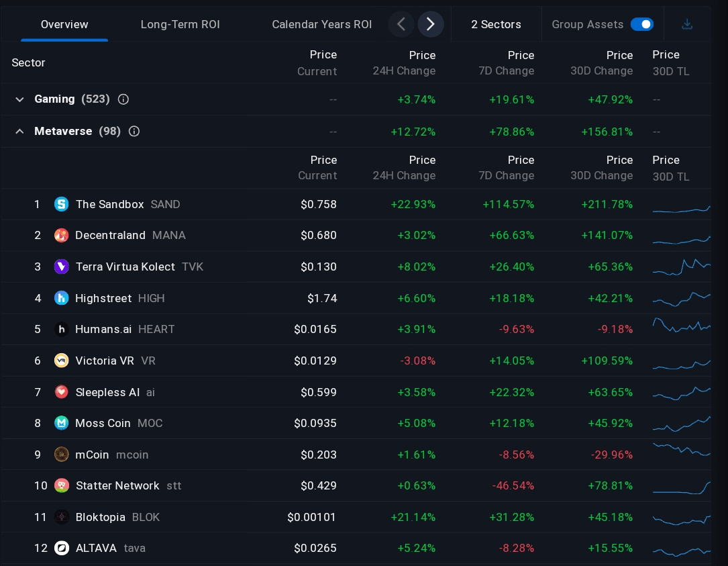
Task: Click the left tab-scroll arrow
Action: (x=401, y=24)
